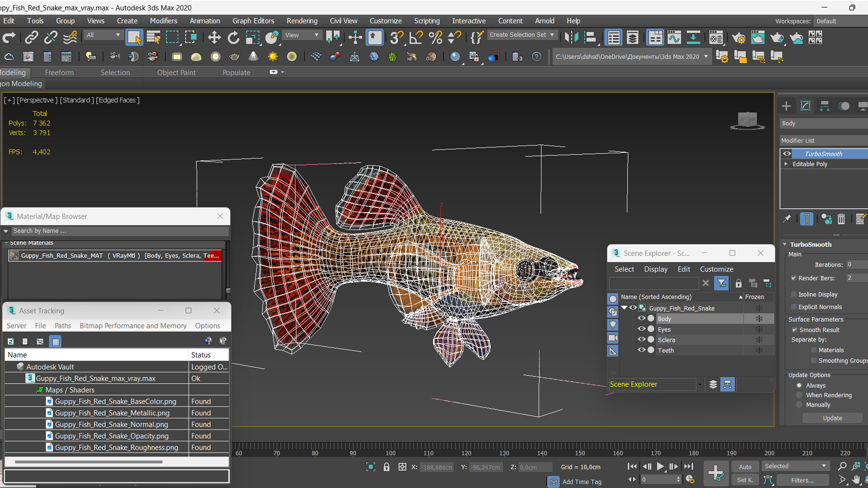Viewport: 868px width, 488px height.
Task: Open the Create panel plus tab
Action: pyautogui.click(x=786, y=106)
